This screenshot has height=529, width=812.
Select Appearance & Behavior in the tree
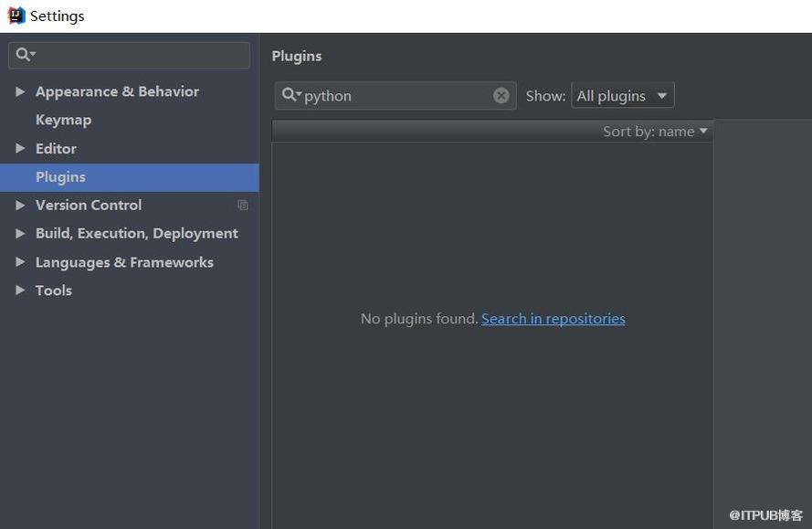(x=117, y=91)
